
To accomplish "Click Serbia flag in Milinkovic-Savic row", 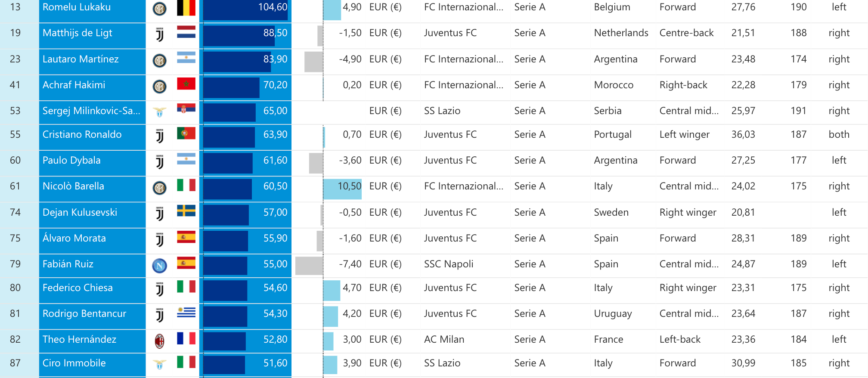I will pyautogui.click(x=186, y=109).
